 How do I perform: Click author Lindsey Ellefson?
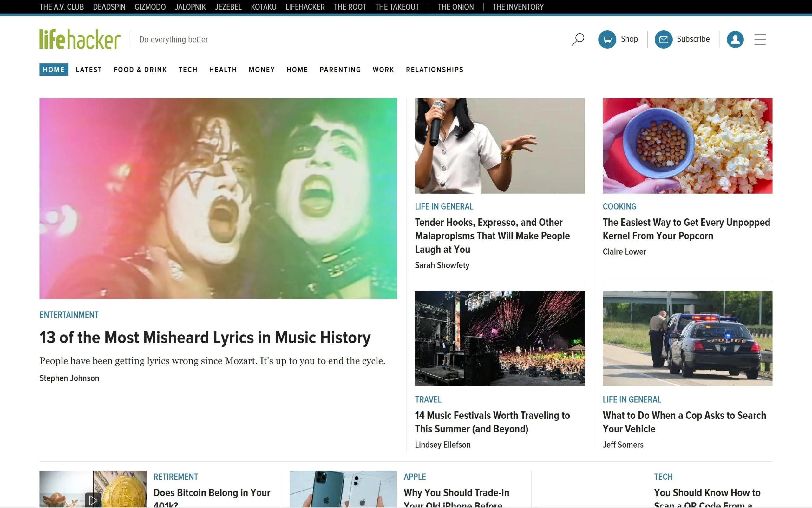442,444
